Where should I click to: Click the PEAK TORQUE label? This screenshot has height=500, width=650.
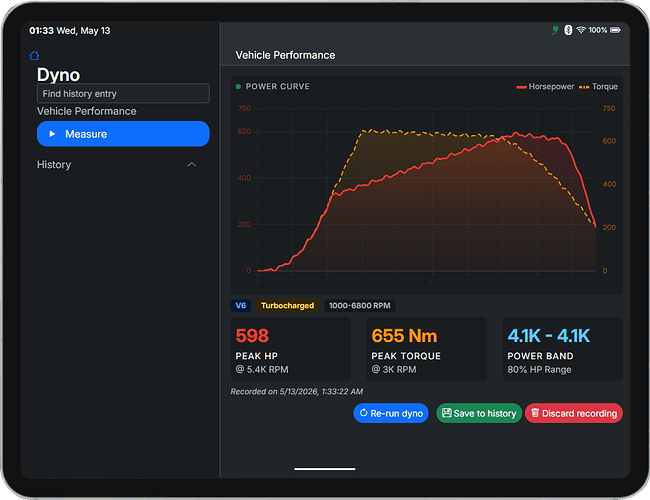[406, 356]
